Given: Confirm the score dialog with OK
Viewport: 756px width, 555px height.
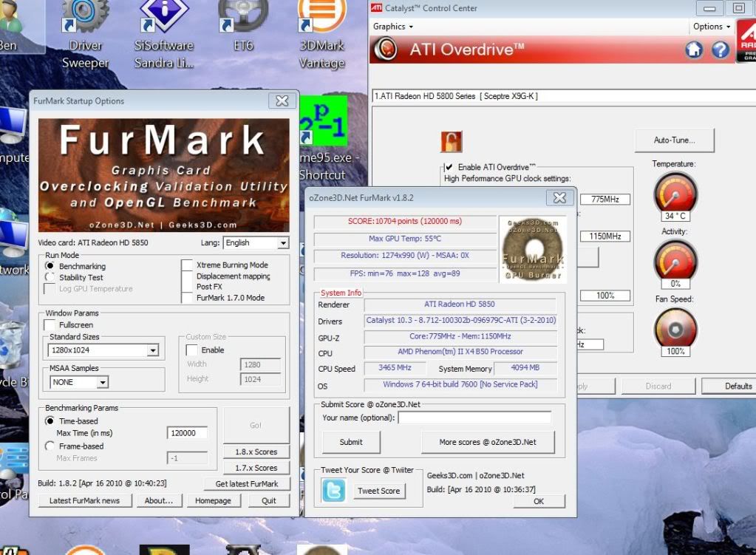Looking at the screenshot, I should pos(539,501).
